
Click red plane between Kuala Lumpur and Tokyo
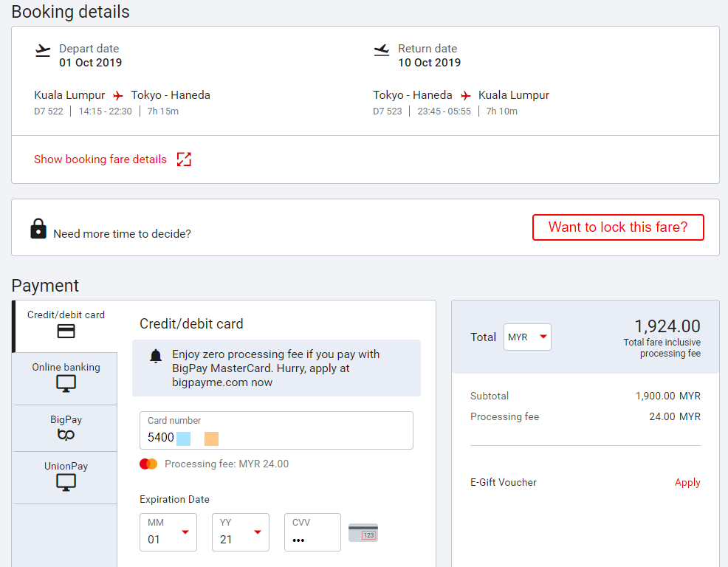coord(118,95)
